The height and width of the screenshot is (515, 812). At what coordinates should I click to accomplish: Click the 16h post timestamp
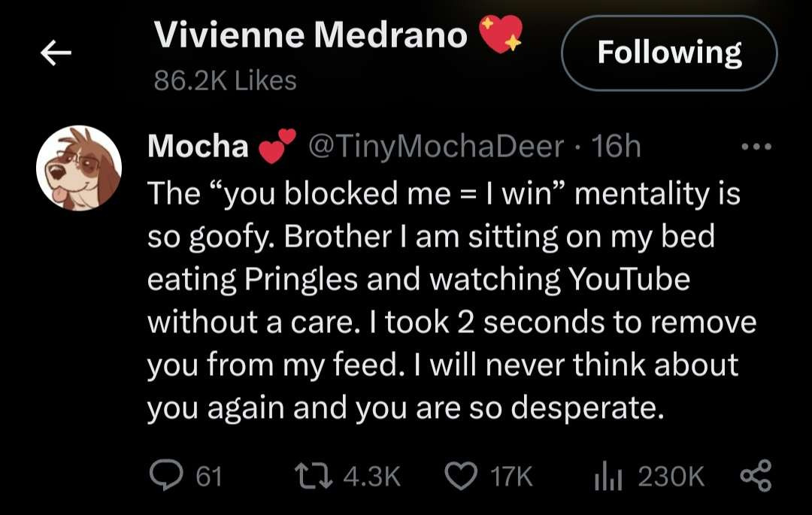pyautogui.click(x=617, y=147)
